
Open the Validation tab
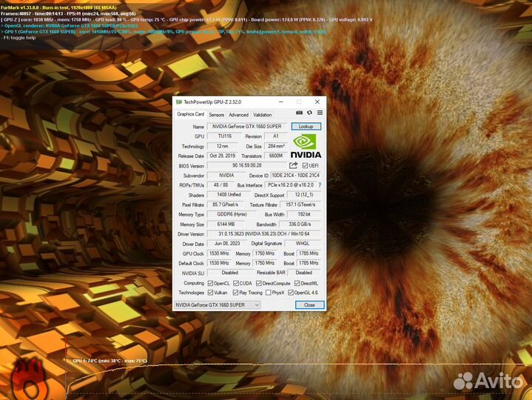pos(262,115)
